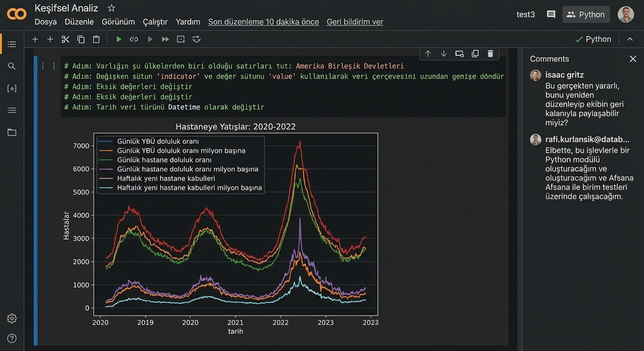
Task: Star the Keşifsel Analiz notebook
Action: [111, 8]
